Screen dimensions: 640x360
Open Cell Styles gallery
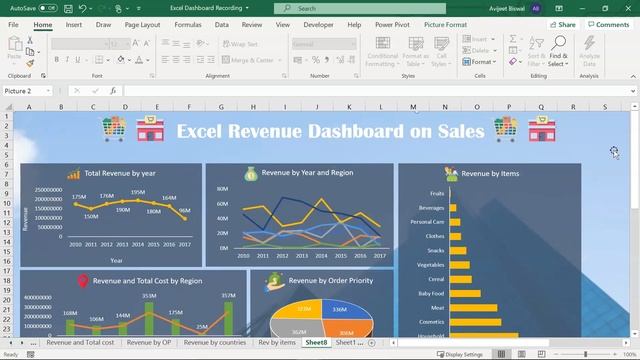441,52
